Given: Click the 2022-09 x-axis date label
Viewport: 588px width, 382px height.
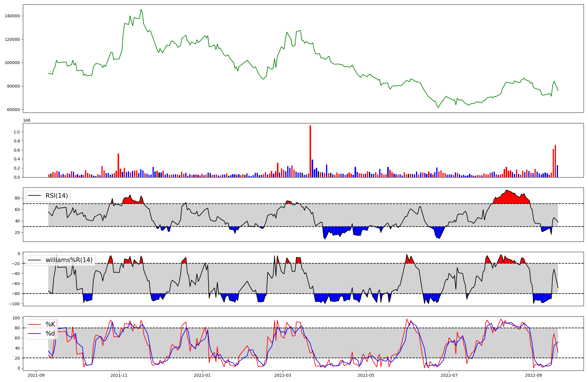Looking at the screenshot, I should [534, 375].
